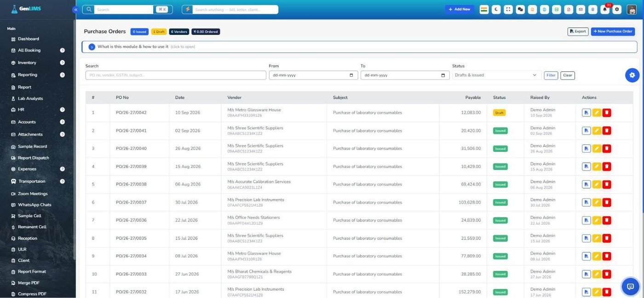Open Sample Record in the sidebar
Viewport: 644px width, 298px height.
(32, 146)
